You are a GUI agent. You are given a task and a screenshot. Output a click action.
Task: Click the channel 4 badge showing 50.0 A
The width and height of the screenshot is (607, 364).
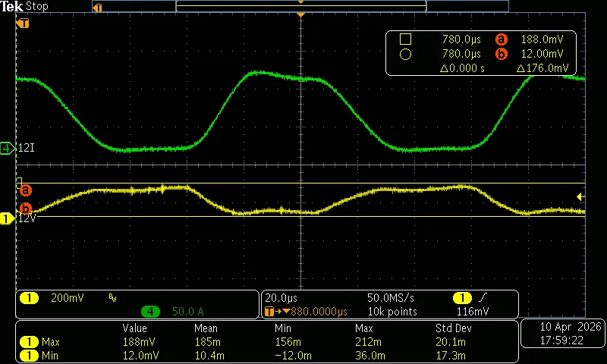pos(150,312)
